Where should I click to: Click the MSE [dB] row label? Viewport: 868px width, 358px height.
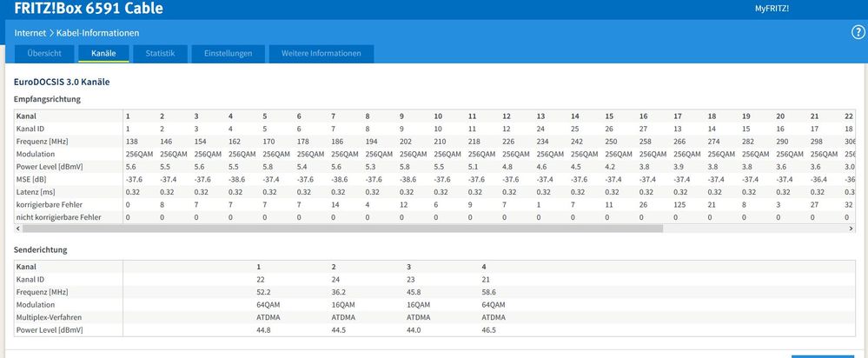(33, 180)
